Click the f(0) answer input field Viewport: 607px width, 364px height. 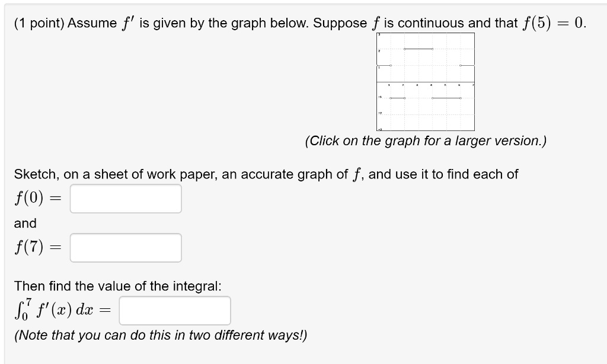[124, 199]
